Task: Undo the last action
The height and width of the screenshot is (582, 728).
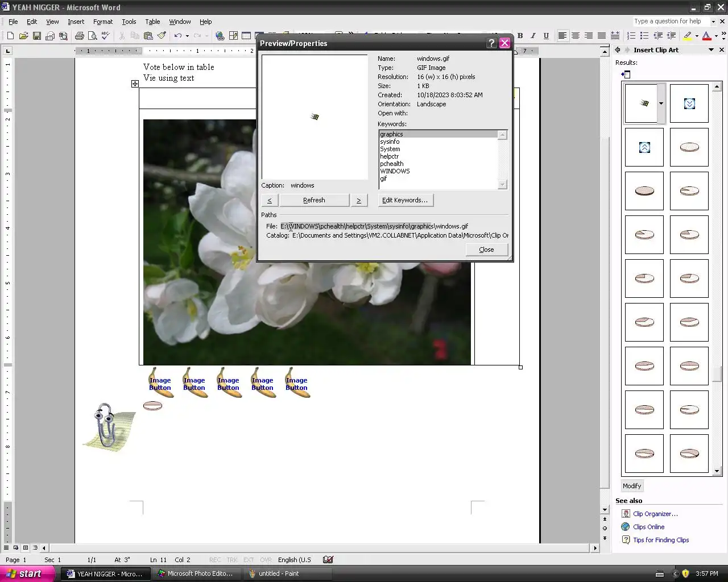Action: point(178,36)
